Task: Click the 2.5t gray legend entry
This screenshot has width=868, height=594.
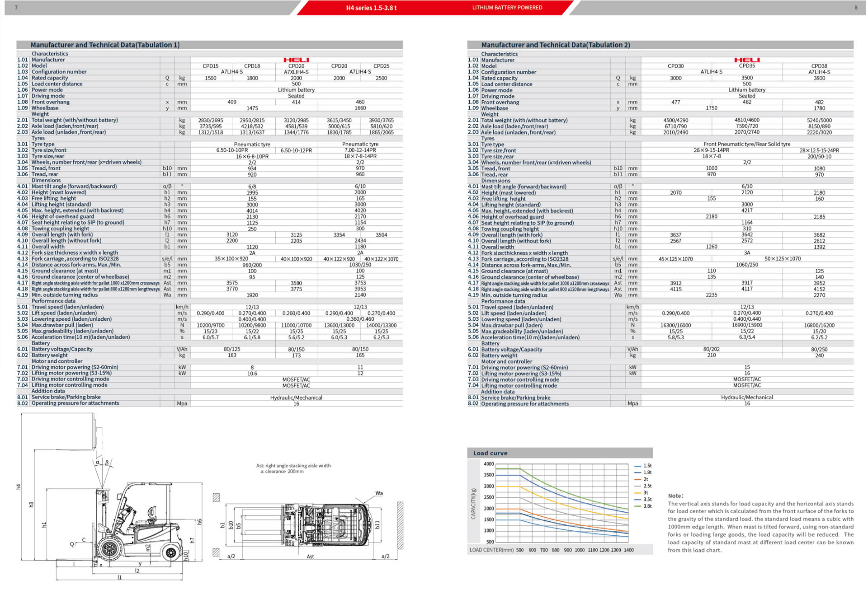Action: [647, 486]
